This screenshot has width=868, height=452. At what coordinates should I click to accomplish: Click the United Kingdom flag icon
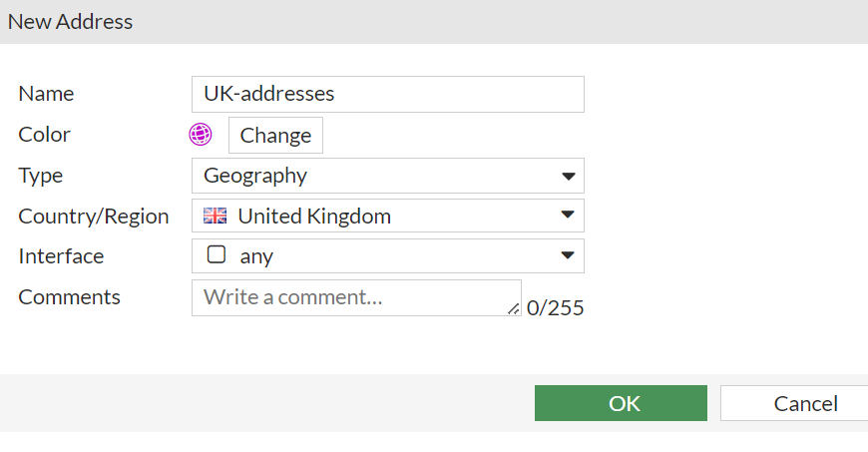point(215,216)
